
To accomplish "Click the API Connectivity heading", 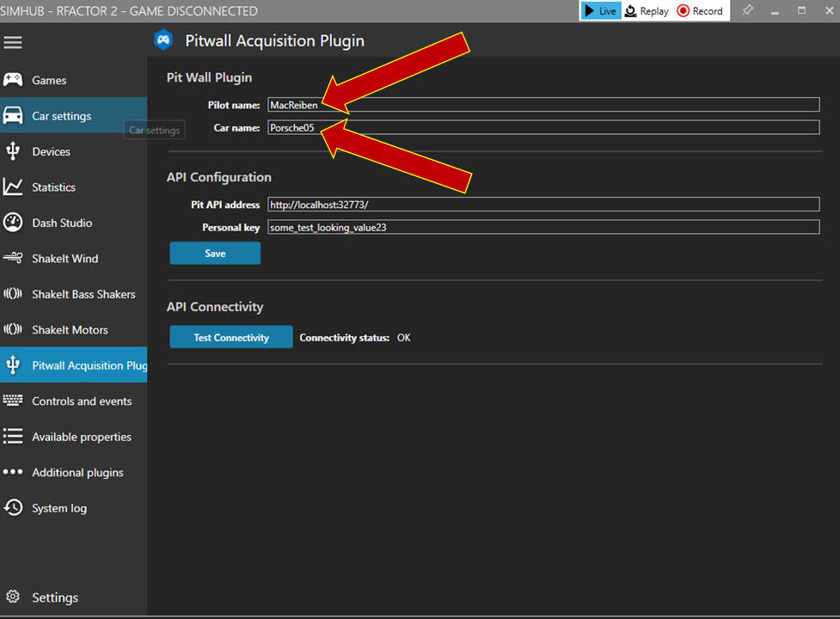I will point(215,307).
